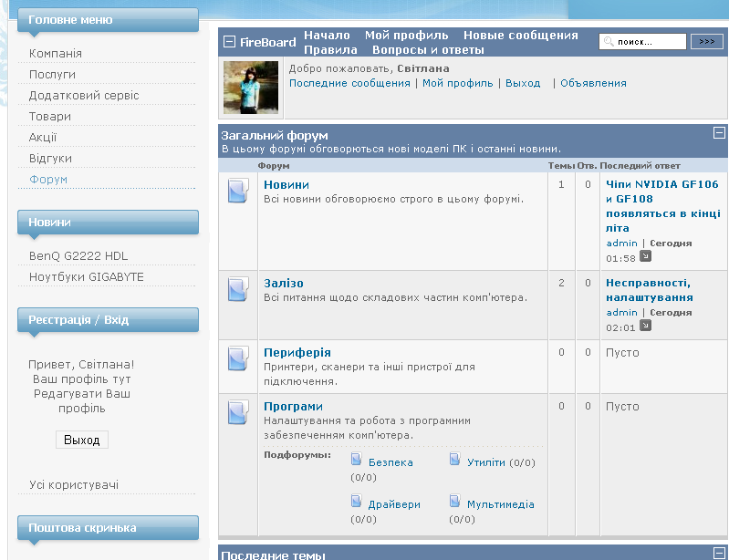729x560 pixels.
Task: Click the Пусто cell in Програми row
Action: pyautogui.click(x=622, y=407)
